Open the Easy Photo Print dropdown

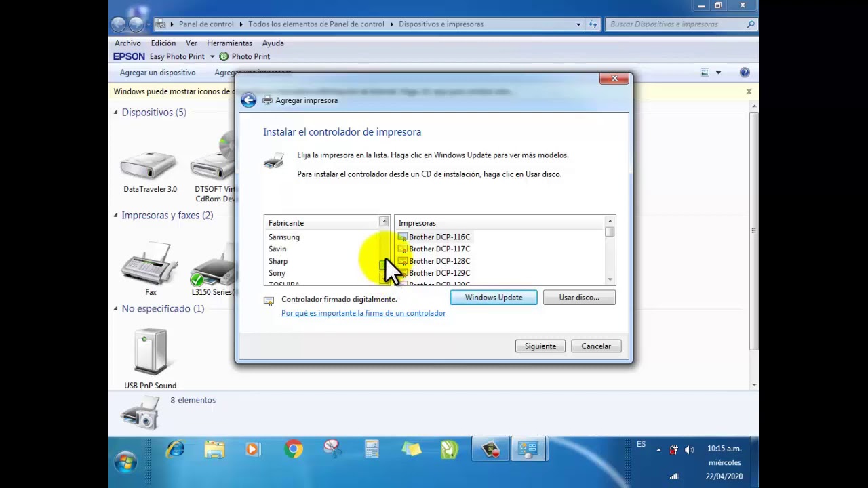[212, 57]
